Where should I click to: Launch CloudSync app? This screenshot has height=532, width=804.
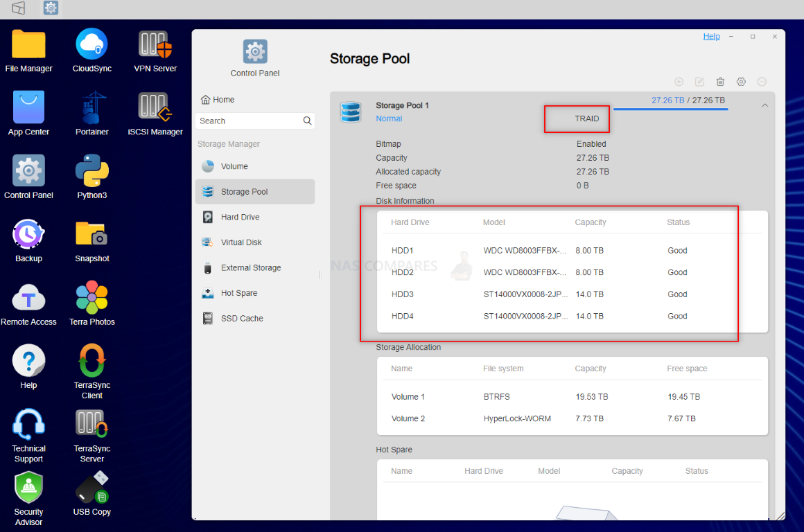click(91, 51)
